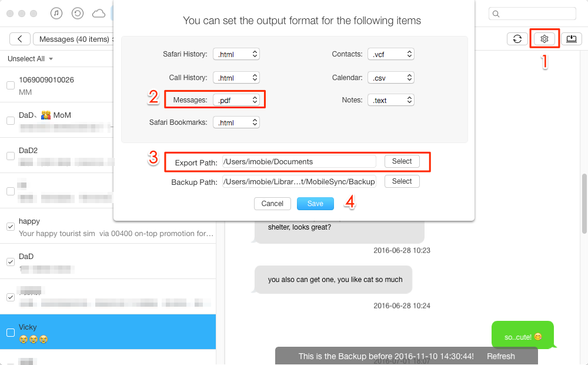Screen dimensions: 588x365
Task: Toggle the DaD2 conversation checkbox
Action: 11,156
